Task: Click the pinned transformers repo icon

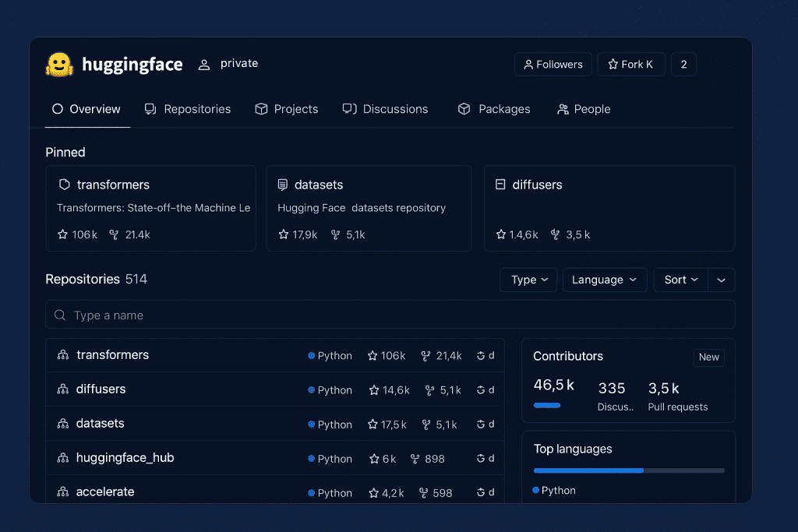Action: pos(64,185)
